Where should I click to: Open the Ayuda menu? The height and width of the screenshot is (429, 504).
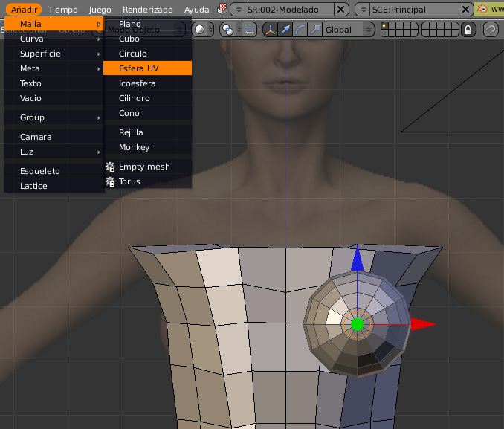tap(196, 10)
